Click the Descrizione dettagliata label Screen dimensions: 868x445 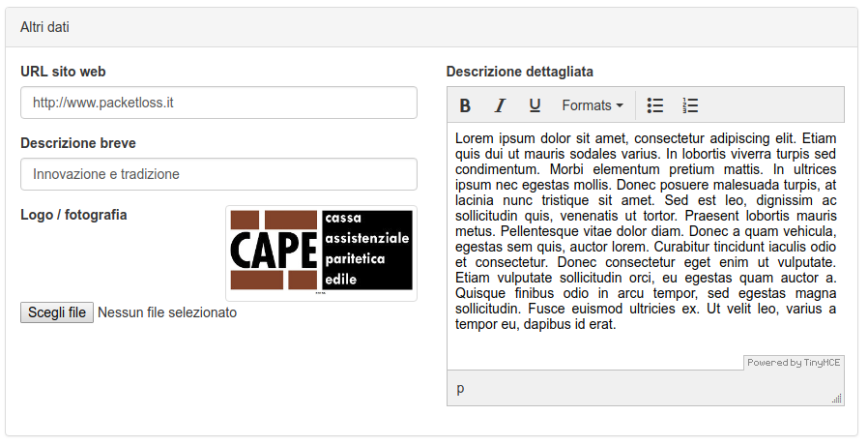point(519,72)
